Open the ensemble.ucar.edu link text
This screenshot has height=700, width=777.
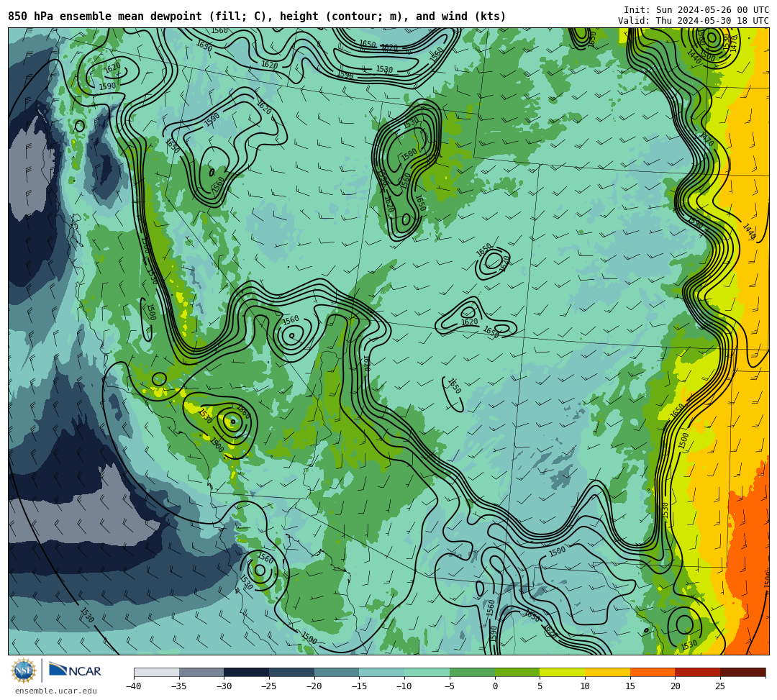[x=55, y=691]
